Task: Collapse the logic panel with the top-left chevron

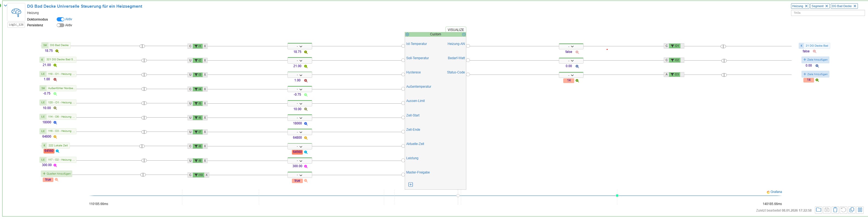Action: click(x=5, y=5)
